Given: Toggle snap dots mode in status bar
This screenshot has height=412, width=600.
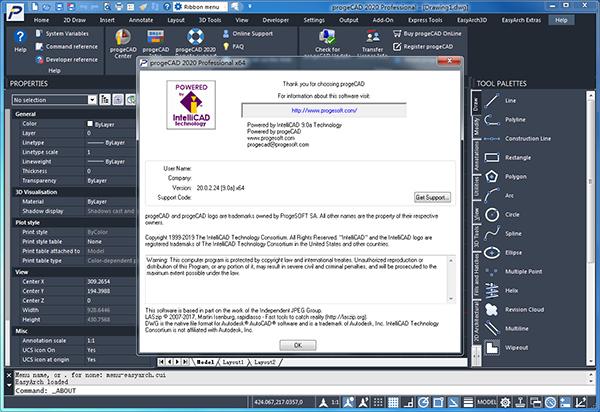Looking at the screenshot, I should point(378,402).
